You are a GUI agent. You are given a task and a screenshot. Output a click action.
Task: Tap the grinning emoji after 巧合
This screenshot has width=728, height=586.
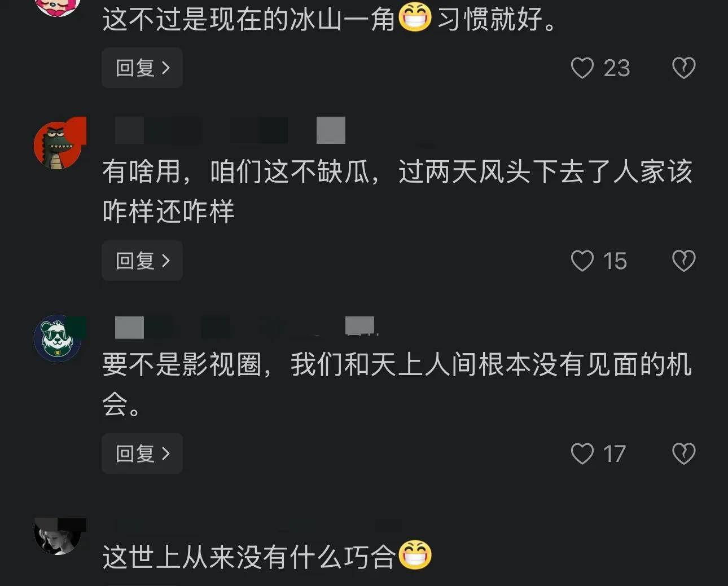click(415, 556)
